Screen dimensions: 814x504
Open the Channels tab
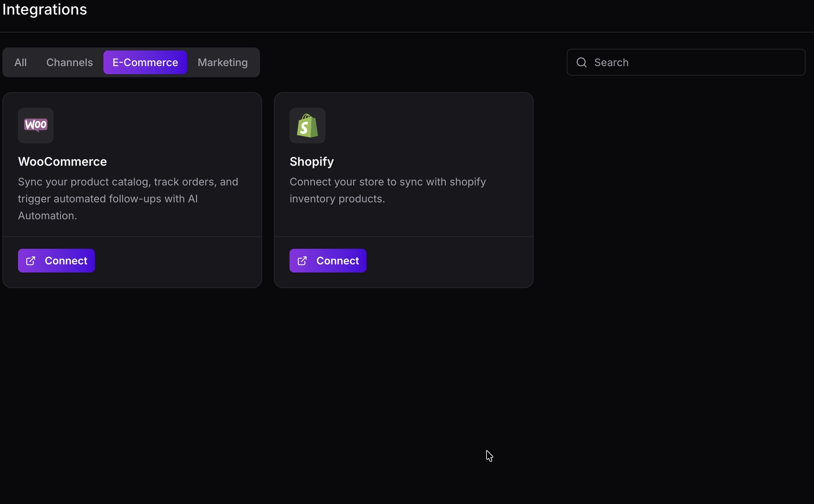point(70,62)
